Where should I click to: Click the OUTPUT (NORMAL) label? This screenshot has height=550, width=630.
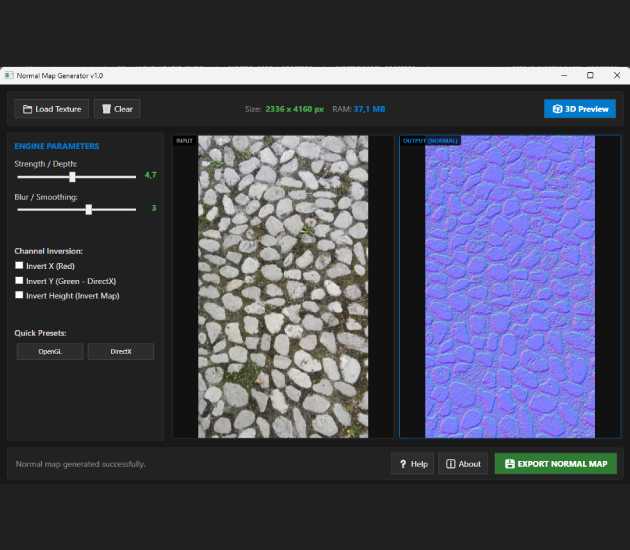pyautogui.click(x=430, y=141)
